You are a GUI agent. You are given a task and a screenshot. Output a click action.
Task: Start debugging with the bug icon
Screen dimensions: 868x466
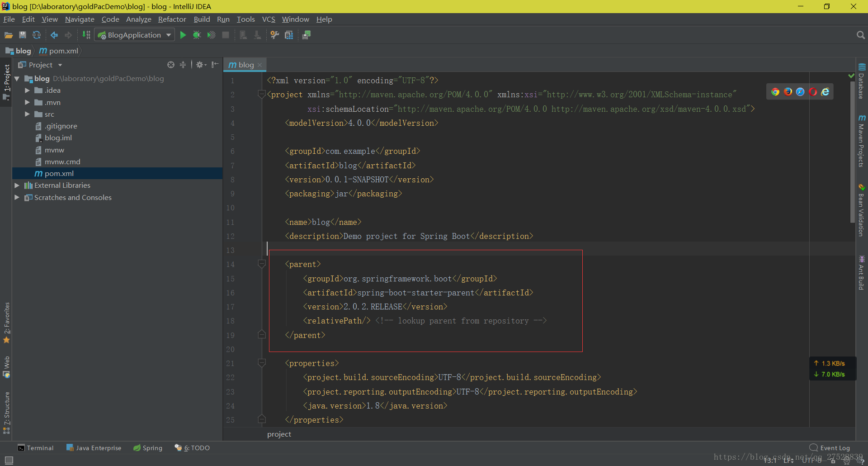point(197,35)
